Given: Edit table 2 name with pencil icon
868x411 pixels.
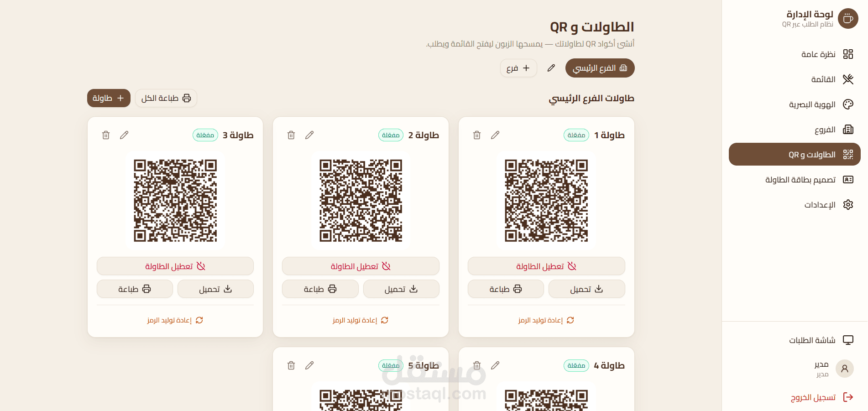Looking at the screenshot, I should (309, 135).
